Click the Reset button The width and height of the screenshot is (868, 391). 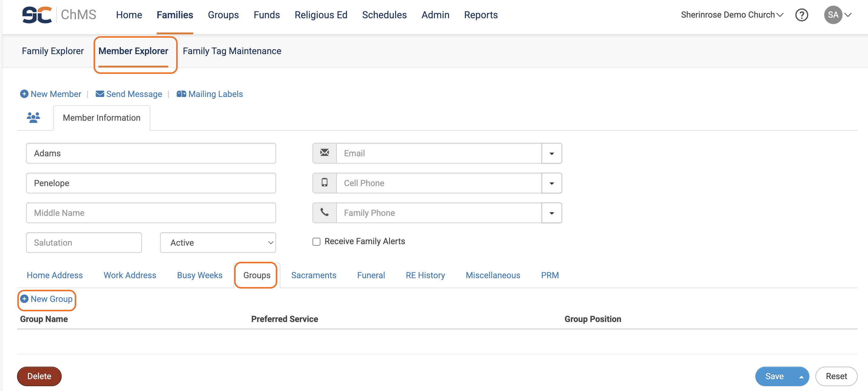pyautogui.click(x=836, y=376)
